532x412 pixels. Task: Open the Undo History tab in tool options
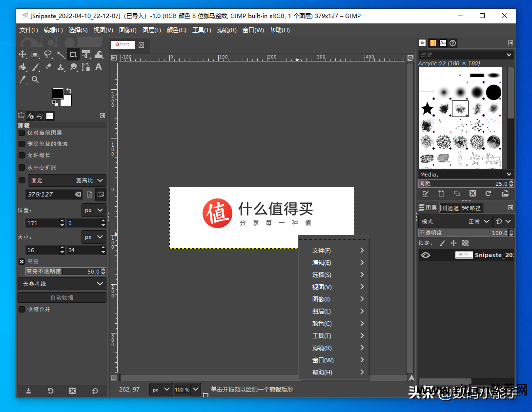tap(40, 116)
